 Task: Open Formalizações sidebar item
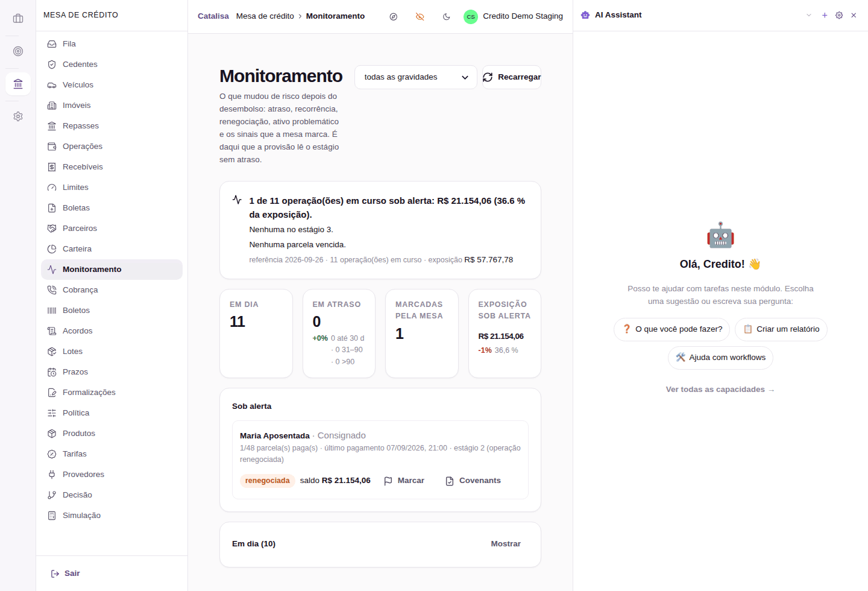click(112, 393)
